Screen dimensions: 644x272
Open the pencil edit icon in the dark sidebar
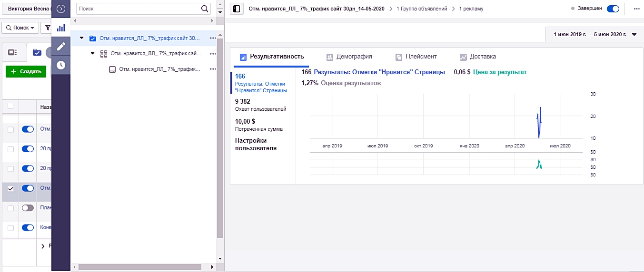[61, 46]
